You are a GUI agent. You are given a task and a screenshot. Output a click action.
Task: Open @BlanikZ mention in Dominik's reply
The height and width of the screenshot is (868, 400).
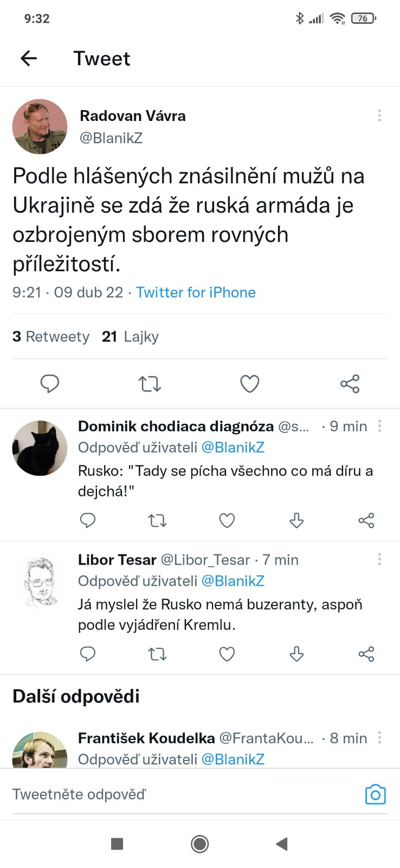click(x=233, y=448)
